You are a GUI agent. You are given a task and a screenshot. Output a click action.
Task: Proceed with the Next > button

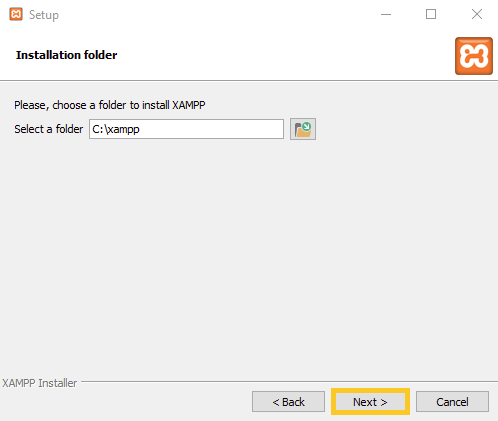click(370, 402)
